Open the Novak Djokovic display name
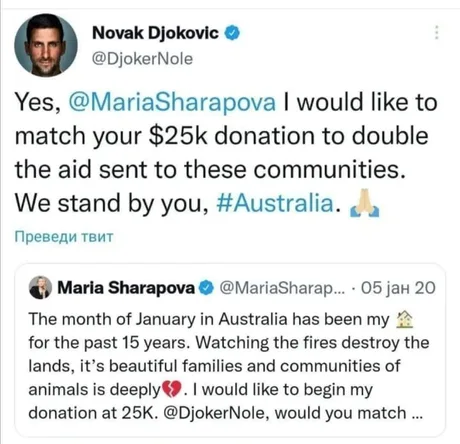The image size is (460, 444). (x=155, y=33)
